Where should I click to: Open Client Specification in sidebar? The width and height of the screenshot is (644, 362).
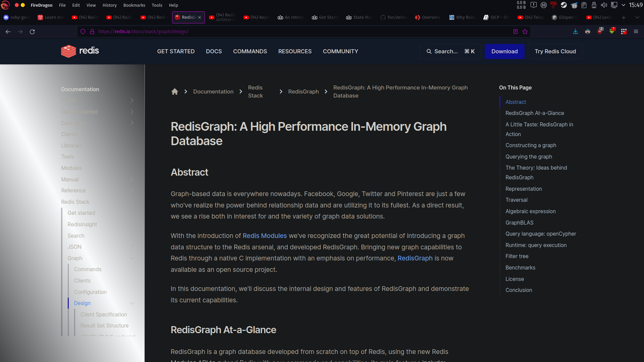[x=104, y=314]
